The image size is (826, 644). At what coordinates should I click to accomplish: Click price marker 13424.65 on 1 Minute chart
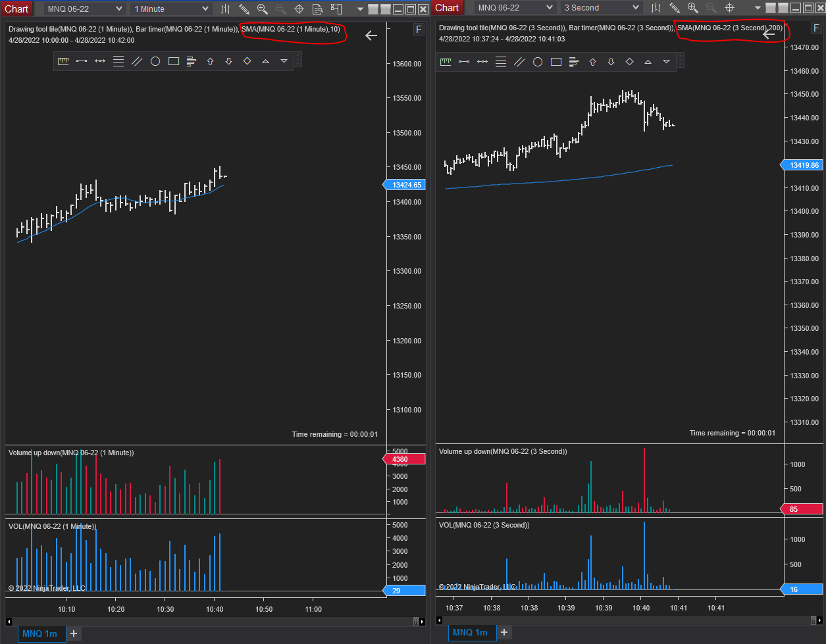coord(403,185)
